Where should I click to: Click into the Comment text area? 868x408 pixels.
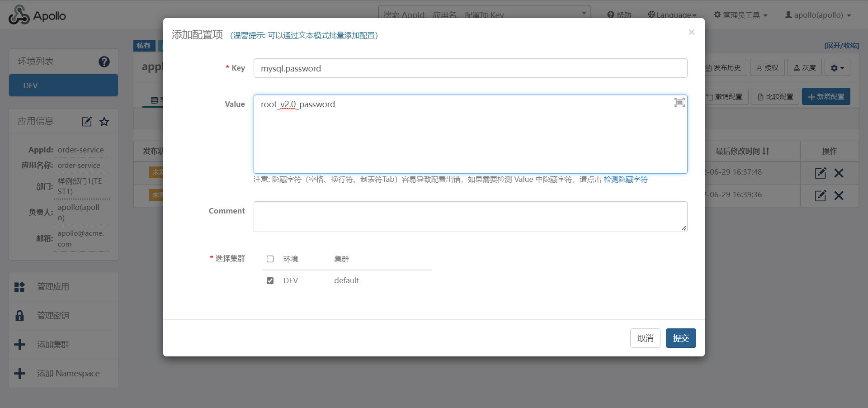pyautogui.click(x=470, y=217)
